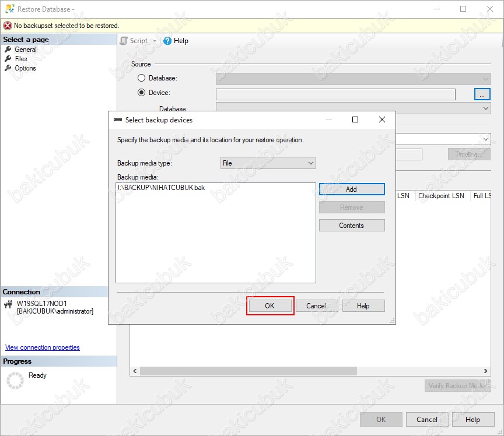Click the Script toolbar button
Image resolution: width=504 pixels, height=436 pixels.
click(x=134, y=41)
